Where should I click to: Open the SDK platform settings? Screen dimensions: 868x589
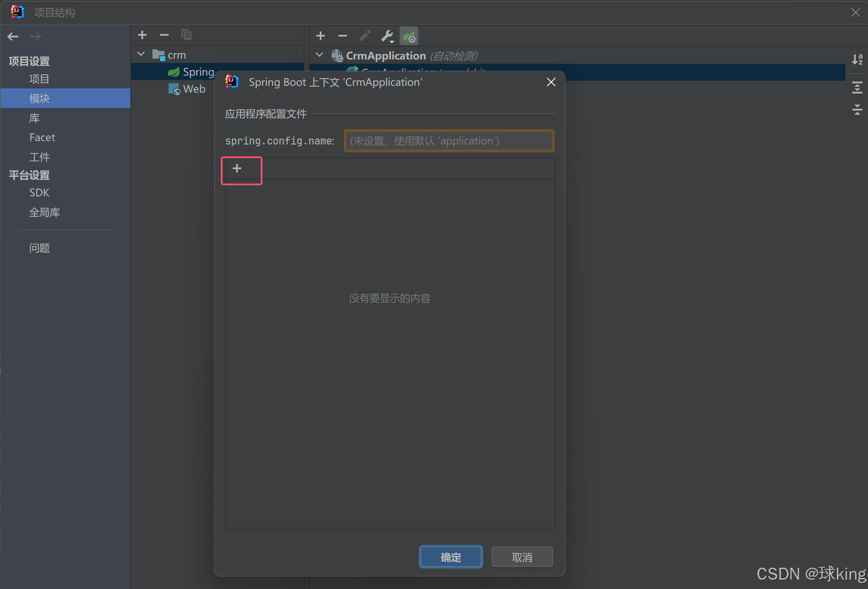[x=39, y=193]
